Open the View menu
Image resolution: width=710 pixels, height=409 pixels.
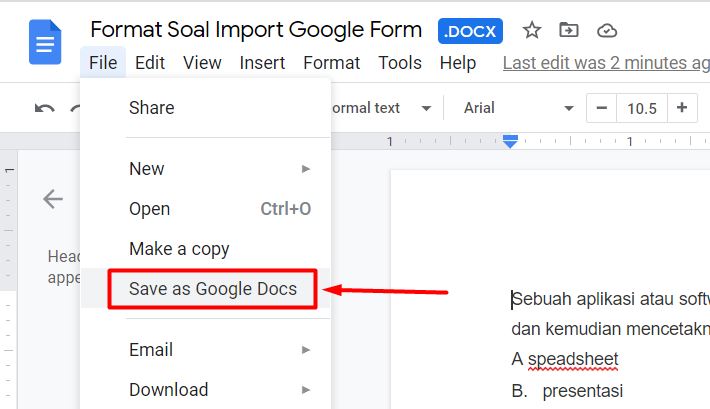(202, 63)
